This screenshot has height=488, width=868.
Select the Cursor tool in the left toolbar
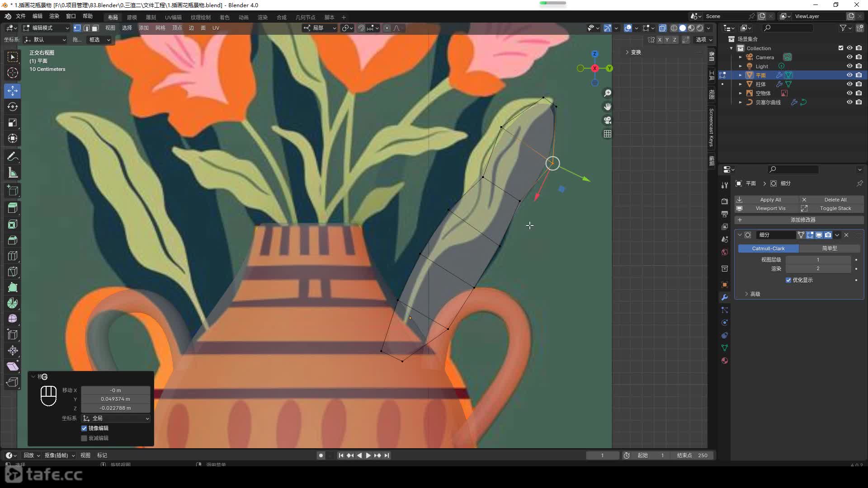(x=13, y=73)
